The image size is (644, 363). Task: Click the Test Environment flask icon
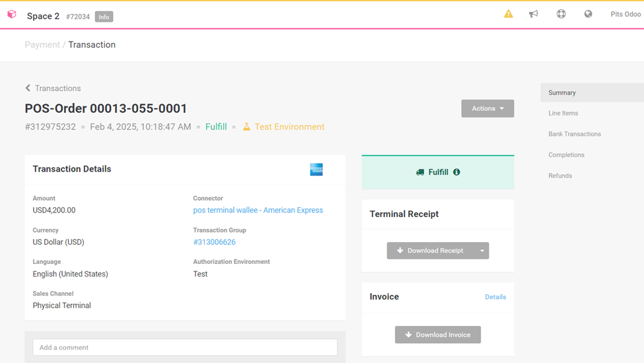[246, 127]
